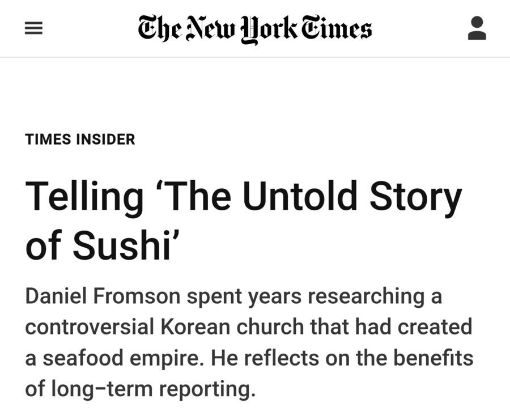This screenshot has width=510, height=420.
Task: Click 'TIMES INSIDER' kicker label
Action: pos(80,139)
